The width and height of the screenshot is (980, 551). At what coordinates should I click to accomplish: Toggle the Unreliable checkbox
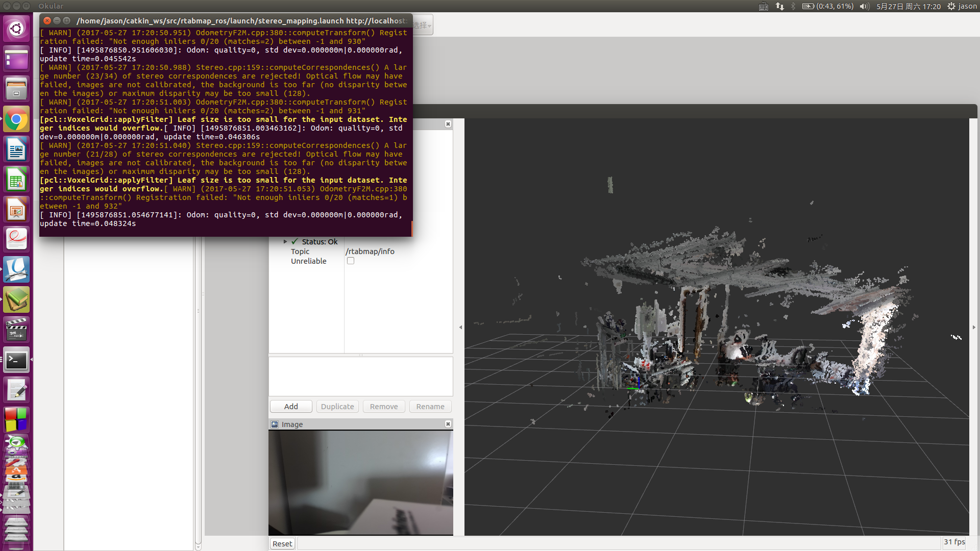[351, 261]
